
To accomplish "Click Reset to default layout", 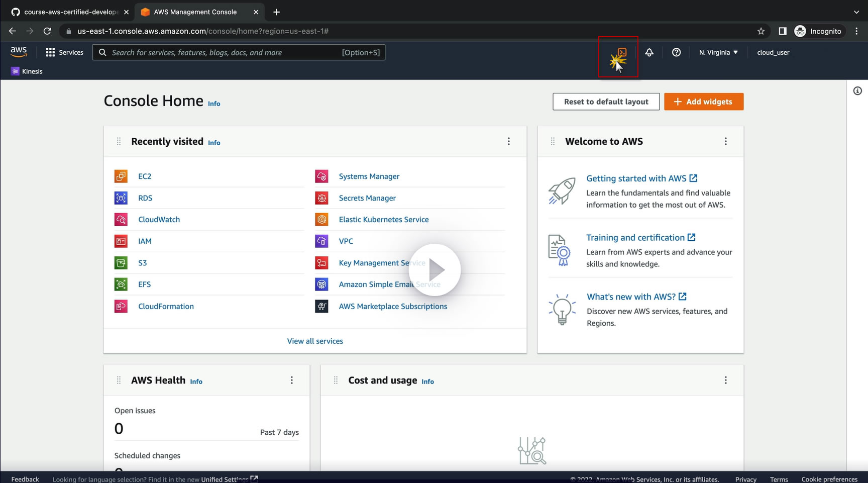I will (x=606, y=102).
